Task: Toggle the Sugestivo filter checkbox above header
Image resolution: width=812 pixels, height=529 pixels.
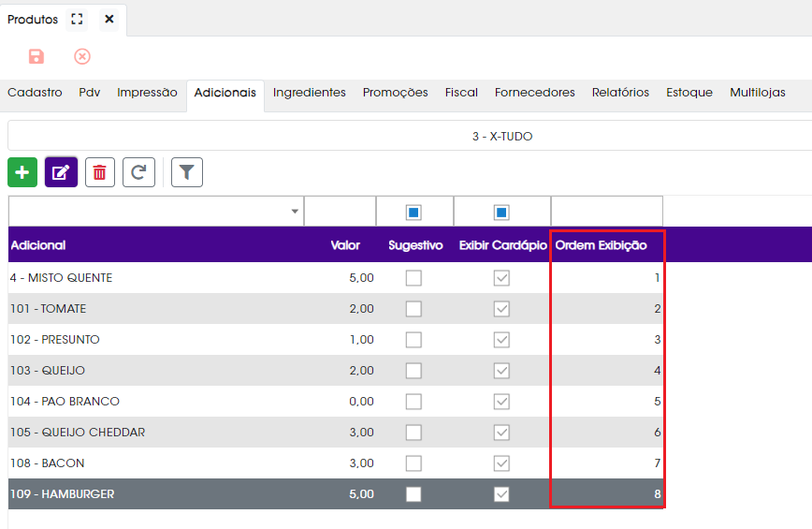Action: [x=413, y=212]
